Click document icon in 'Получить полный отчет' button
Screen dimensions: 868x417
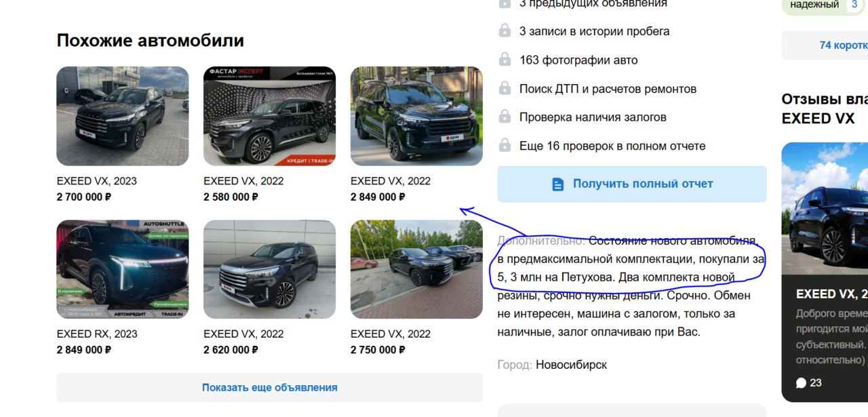557,184
